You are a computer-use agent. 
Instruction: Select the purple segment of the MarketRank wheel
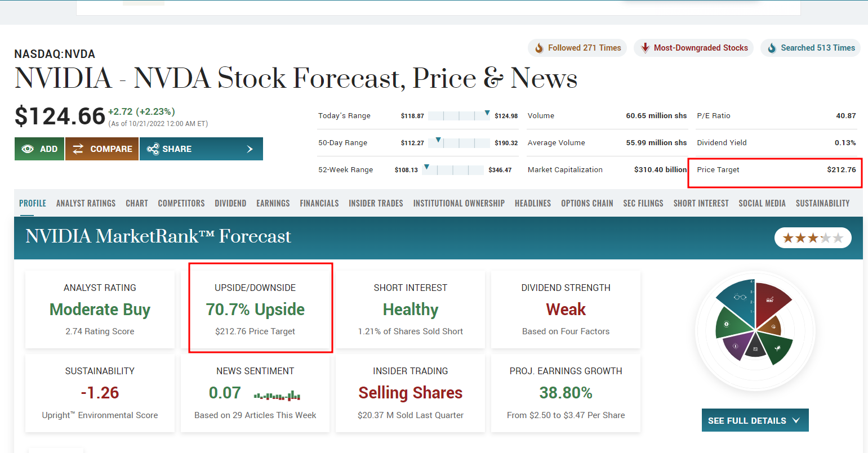(x=737, y=344)
